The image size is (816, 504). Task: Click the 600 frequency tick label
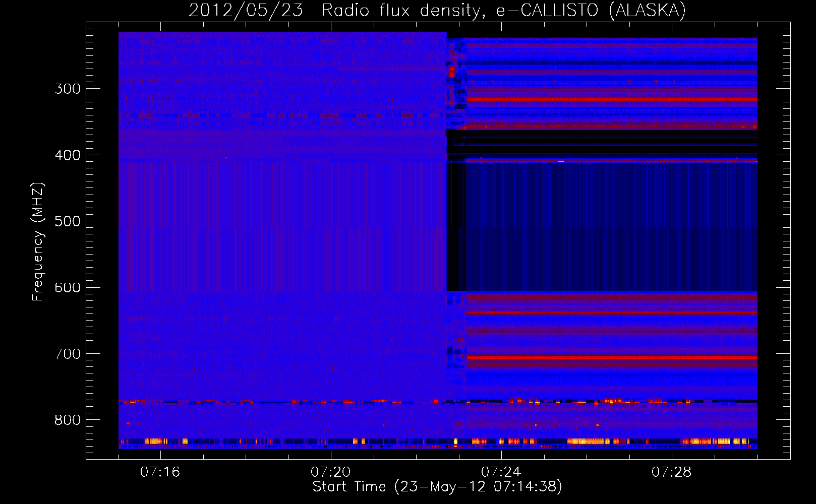[x=68, y=287]
